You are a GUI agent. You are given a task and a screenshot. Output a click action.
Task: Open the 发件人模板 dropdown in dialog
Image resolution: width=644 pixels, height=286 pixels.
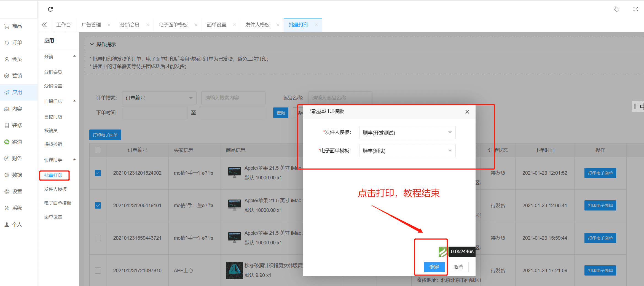pyautogui.click(x=407, y=133)
